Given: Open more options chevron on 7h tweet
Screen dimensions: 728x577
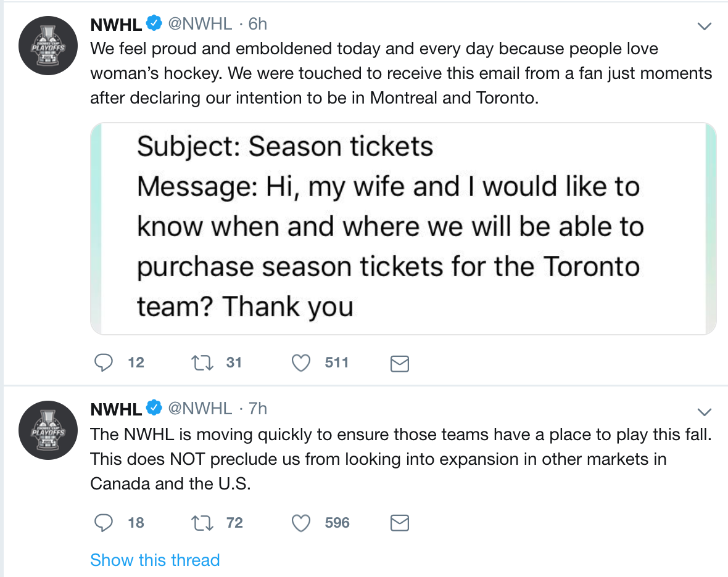Looking at the screenshot, I should coord(704,411).
